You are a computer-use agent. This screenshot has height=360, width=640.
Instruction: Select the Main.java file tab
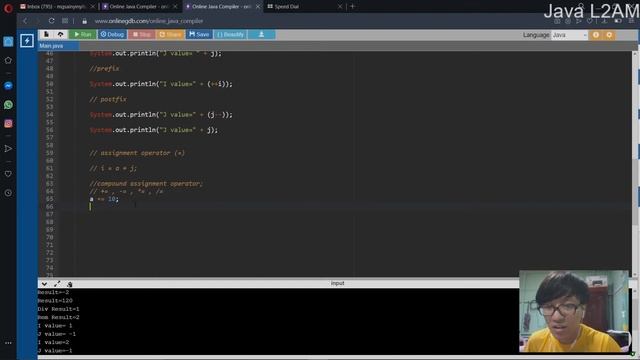[x=51, y=46]
